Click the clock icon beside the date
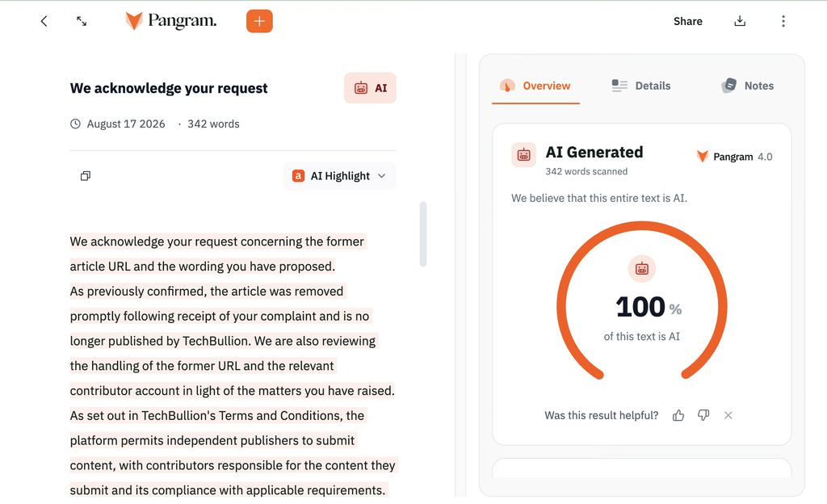Viewport: 827px width, 504px height. 75,124
